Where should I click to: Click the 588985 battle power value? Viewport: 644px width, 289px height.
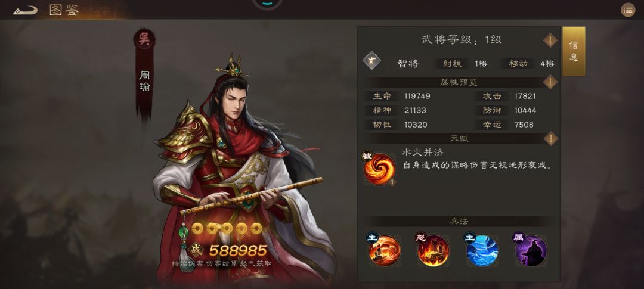(238, 250)
